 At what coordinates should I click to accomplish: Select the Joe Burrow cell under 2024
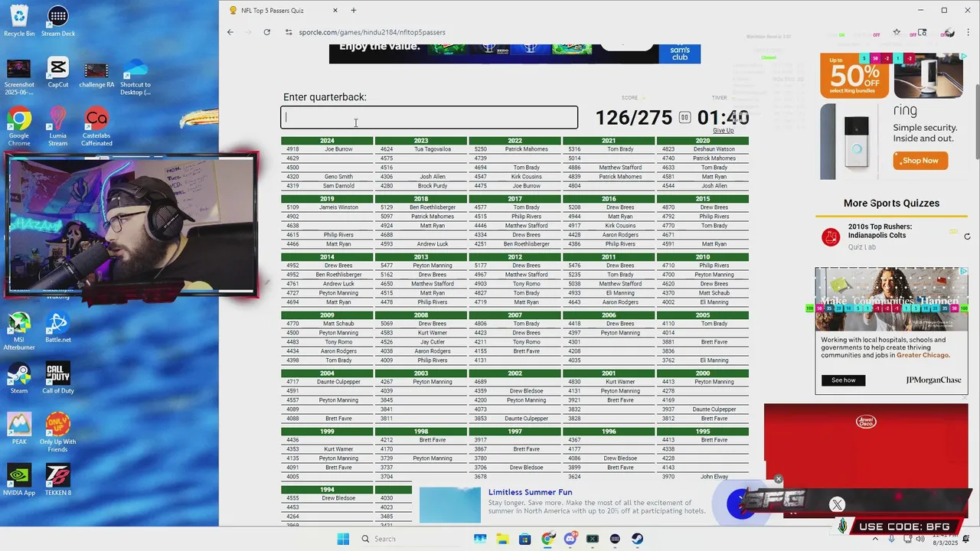tap(338, 149)
